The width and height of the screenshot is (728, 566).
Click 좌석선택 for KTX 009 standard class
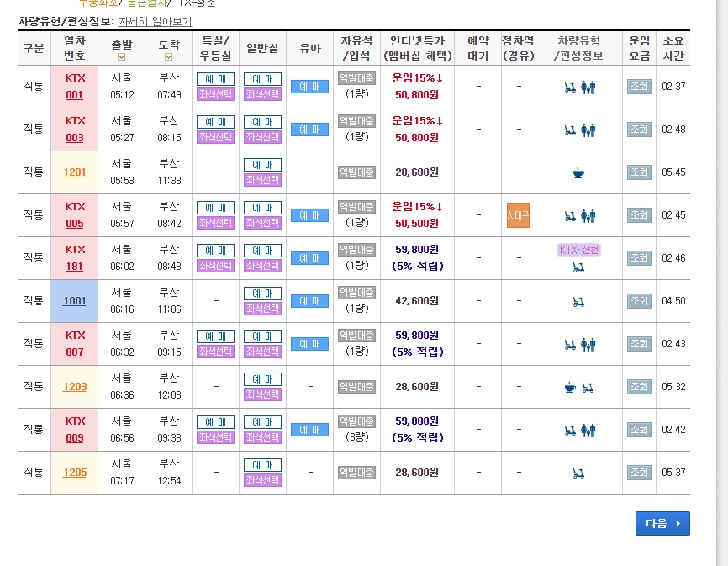tap(262, 437)
